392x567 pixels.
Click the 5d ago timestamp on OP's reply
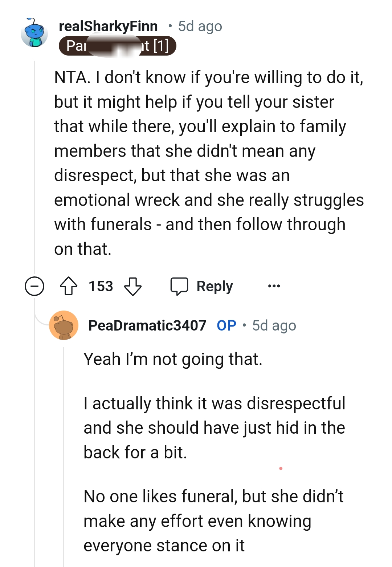[x=273, y=326]
